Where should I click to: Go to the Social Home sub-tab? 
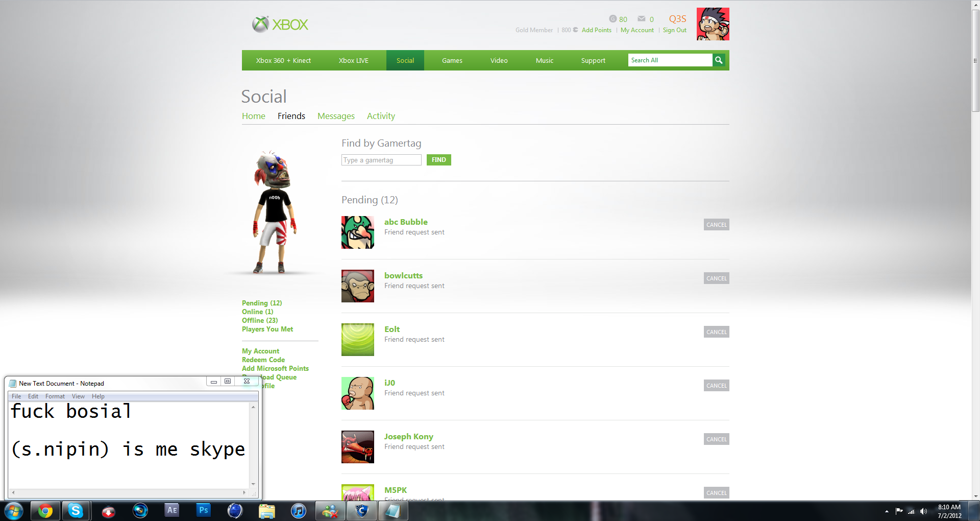[x=254, y=116]
